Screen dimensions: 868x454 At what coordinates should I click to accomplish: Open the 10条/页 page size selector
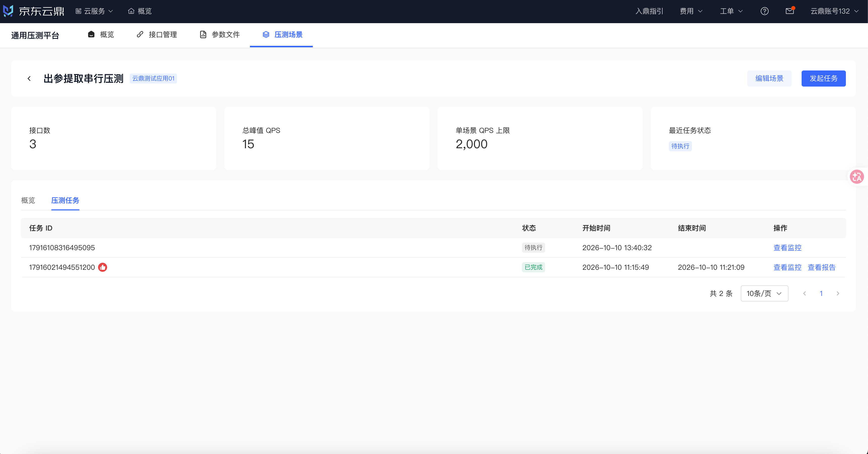pyautogui.click(x=764, y=293)
